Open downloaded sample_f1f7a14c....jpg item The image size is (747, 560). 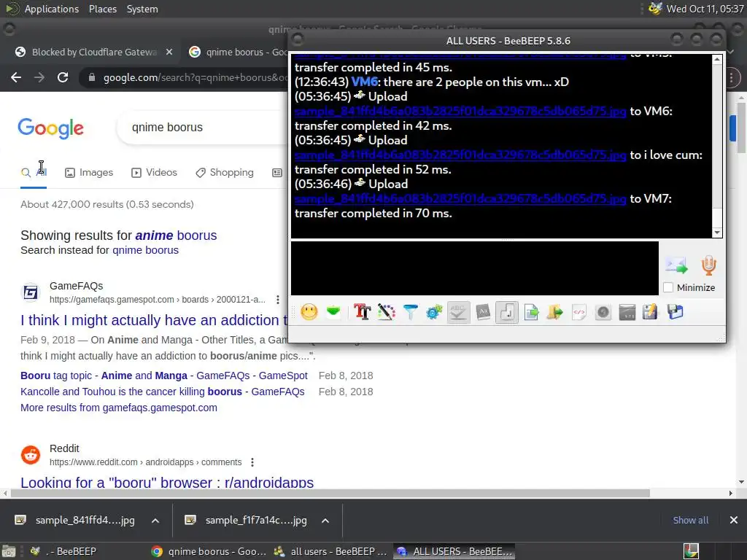[245, 520]
